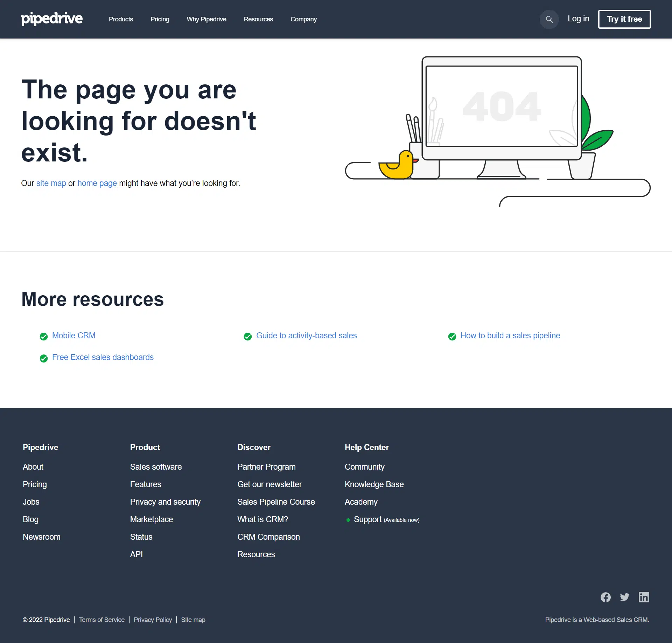Viewport: 672px width, 643px height.
Task: Click the 'Product' footer heading
Action: tap(145, 447)
